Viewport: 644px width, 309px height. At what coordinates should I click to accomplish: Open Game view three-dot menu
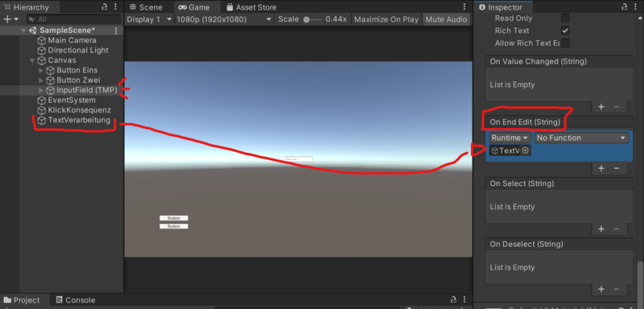click(x=464, y=7)
